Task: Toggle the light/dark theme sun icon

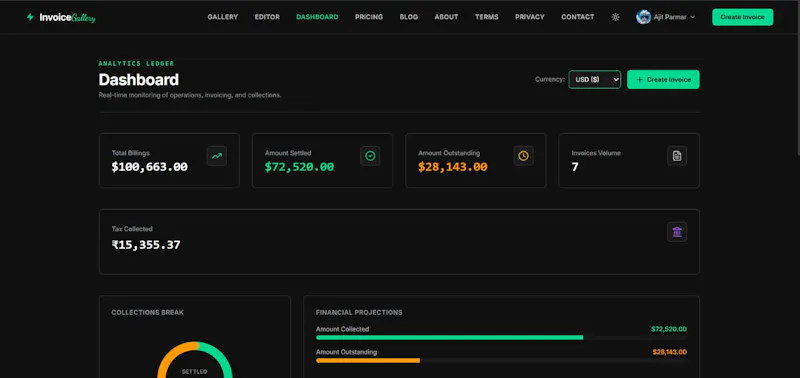Action: (x=615, y=17)
